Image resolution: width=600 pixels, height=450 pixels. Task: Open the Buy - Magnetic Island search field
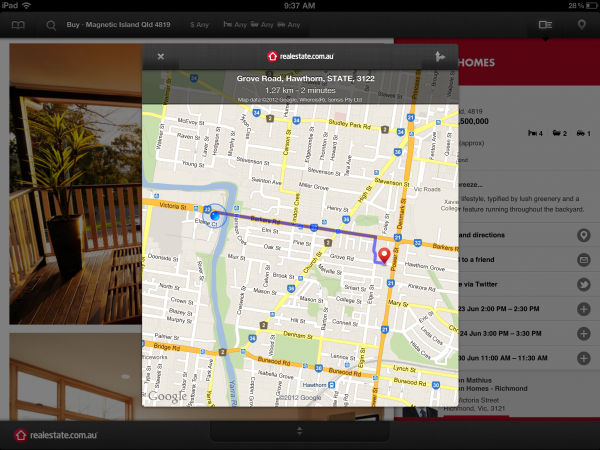118,24
